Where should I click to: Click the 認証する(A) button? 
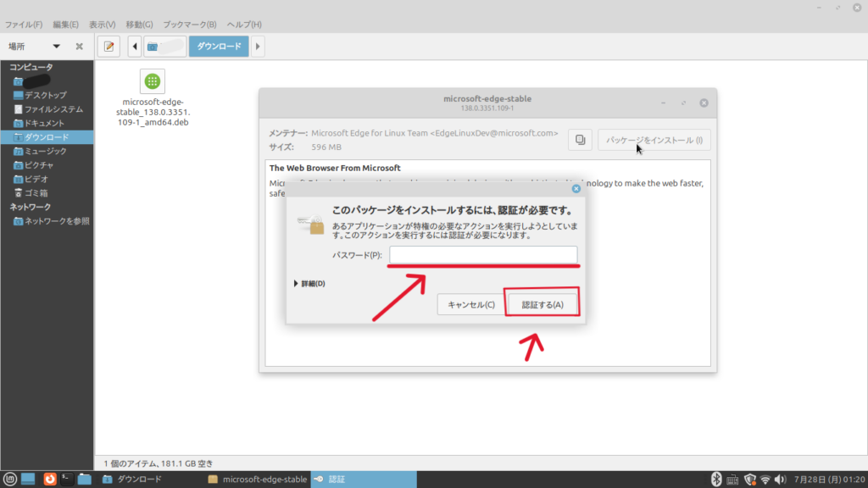(x=542, y=304)
